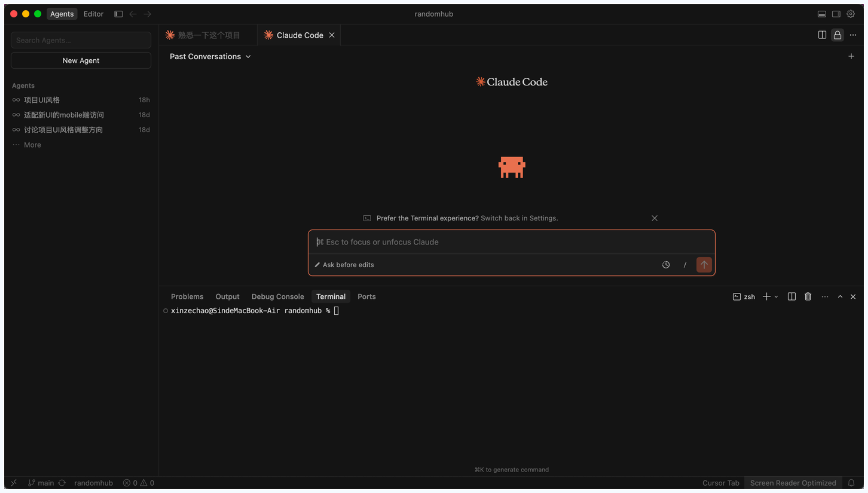Send message with orange arrow button
The width and height of the screenshot is (868, 493).
(704, 265)
